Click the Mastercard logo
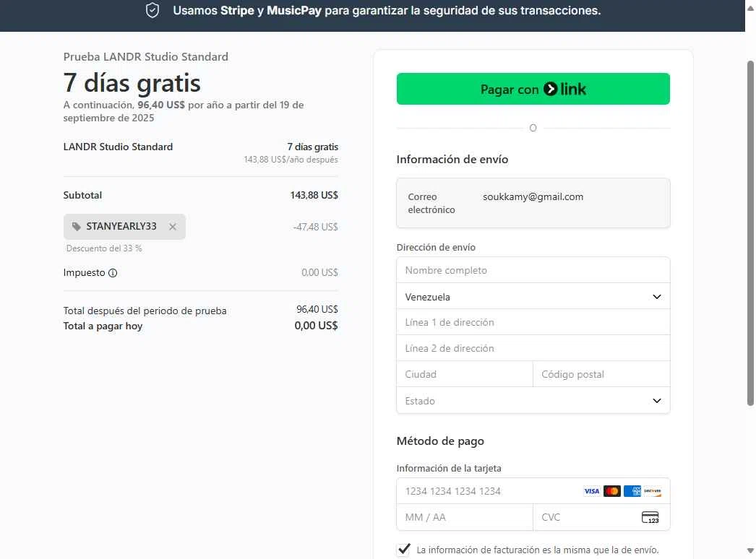The width and height of the screenshot is (756, 559). (x=612, y=491)
